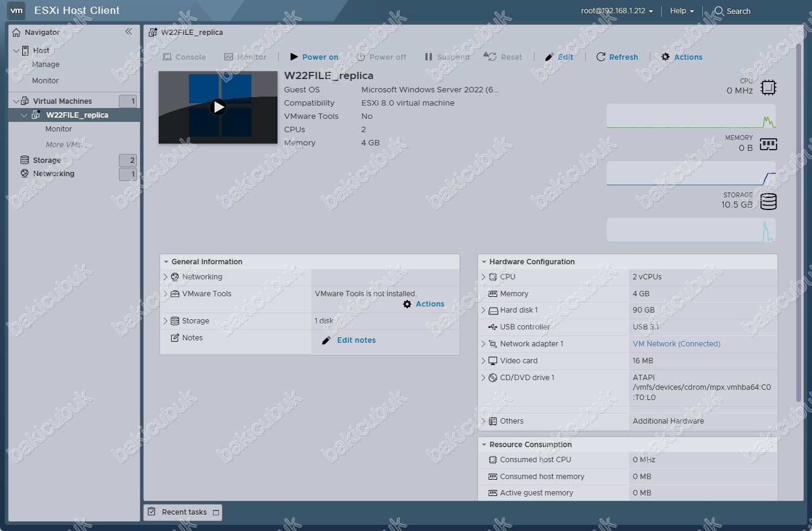Click the Host icon in Navigator

coord(25,51)
